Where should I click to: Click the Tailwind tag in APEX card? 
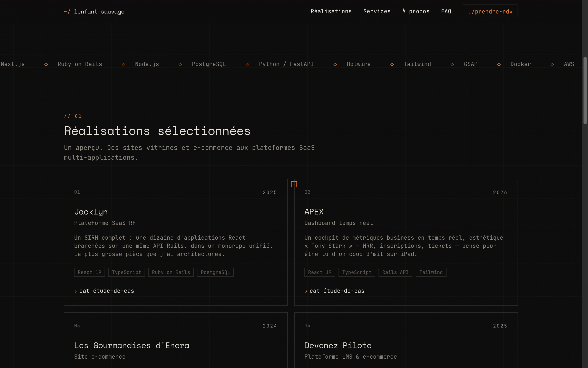[431, 272]
